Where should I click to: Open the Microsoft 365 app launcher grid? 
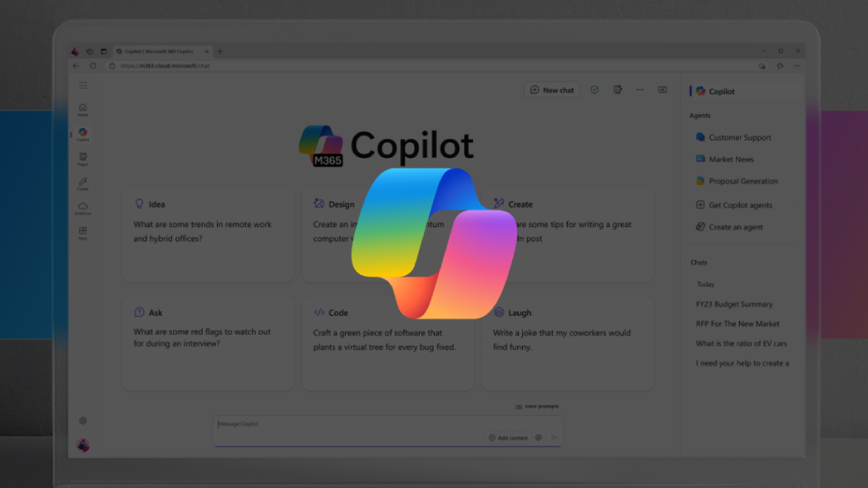pyautogui.click(x=83, y=85)
